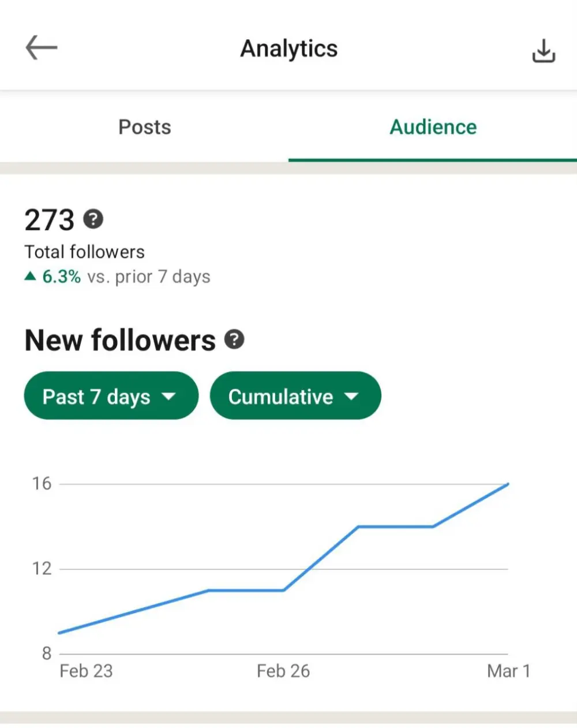Click the 273 total followers figure
This screenshot has height=728, width=577.
(49, 219)
